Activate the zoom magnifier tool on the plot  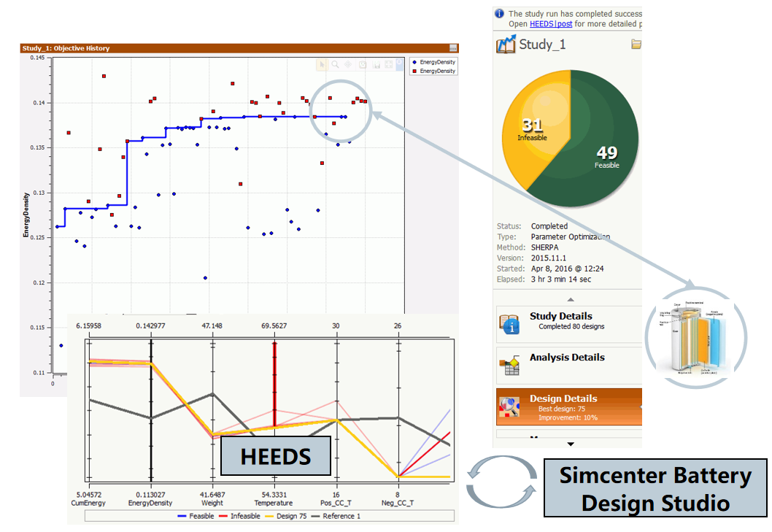[336, 64]
